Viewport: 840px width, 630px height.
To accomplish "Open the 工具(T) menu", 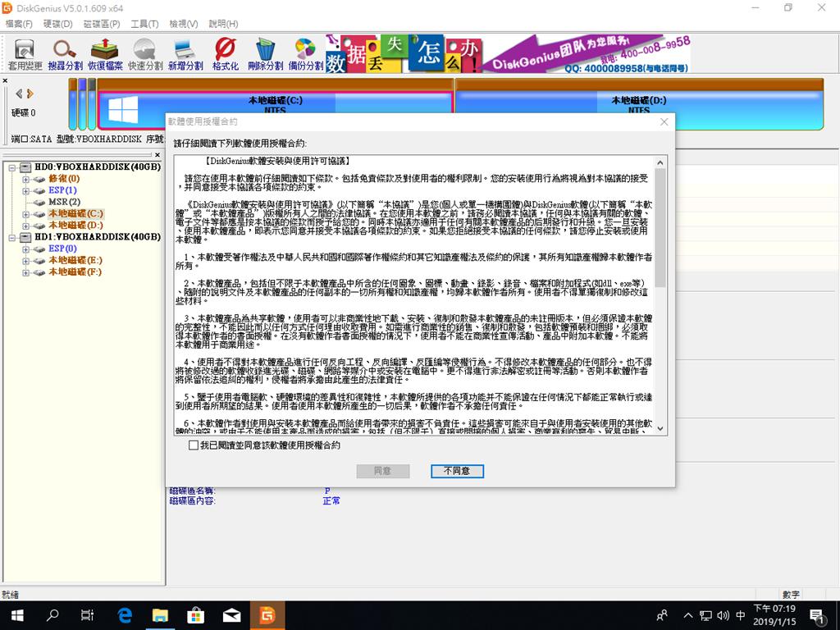I will click(144, 24).
